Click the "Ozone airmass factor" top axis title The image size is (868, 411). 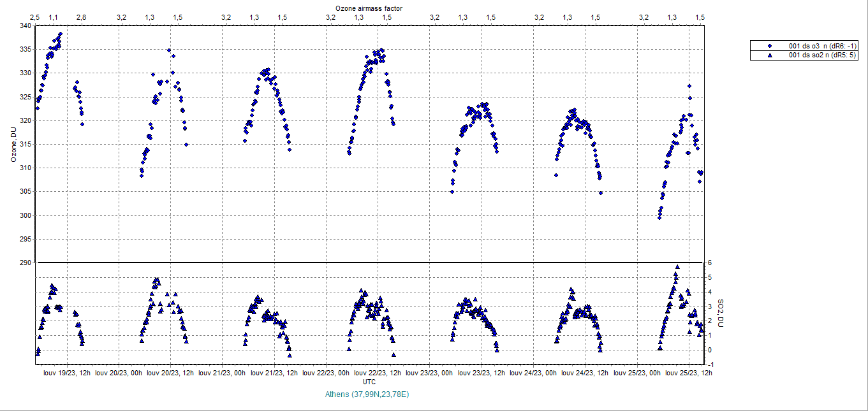click(x=369, y=7)
